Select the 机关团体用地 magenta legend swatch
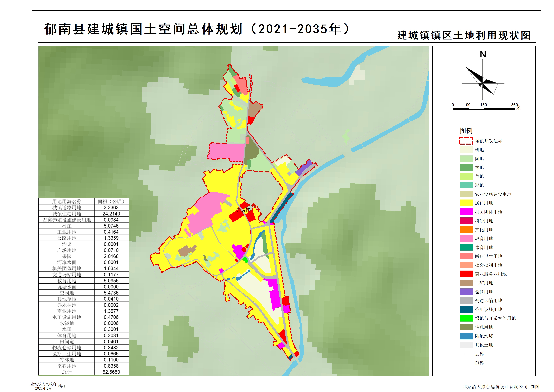The height and width of the screenshot is (392, 554). coord(466,212)
